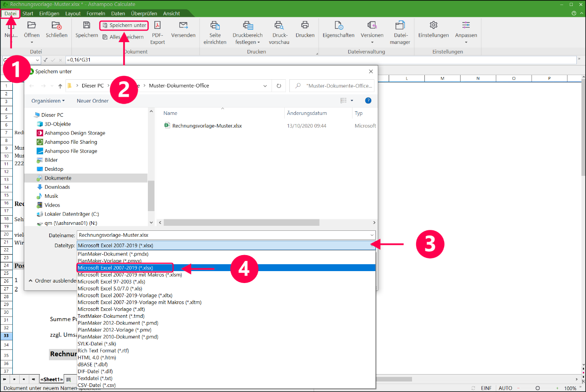Choose HTML 4.0 (*.htm) file type
Viewport: 586px width, 392px height.
tap(226, 358)
